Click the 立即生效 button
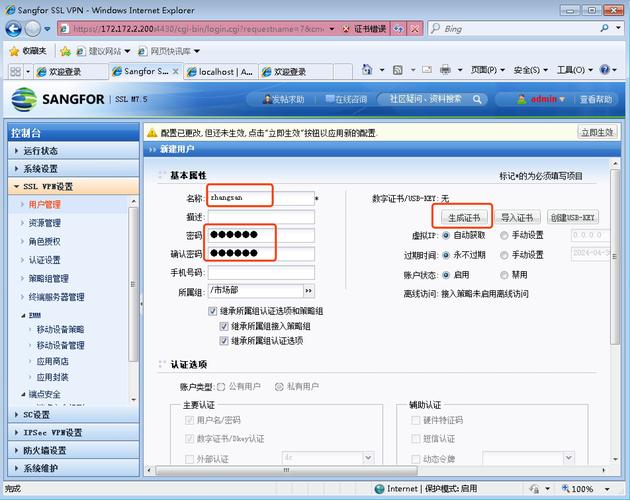Viewport: 630px width, 500px height. click(597, 133)
